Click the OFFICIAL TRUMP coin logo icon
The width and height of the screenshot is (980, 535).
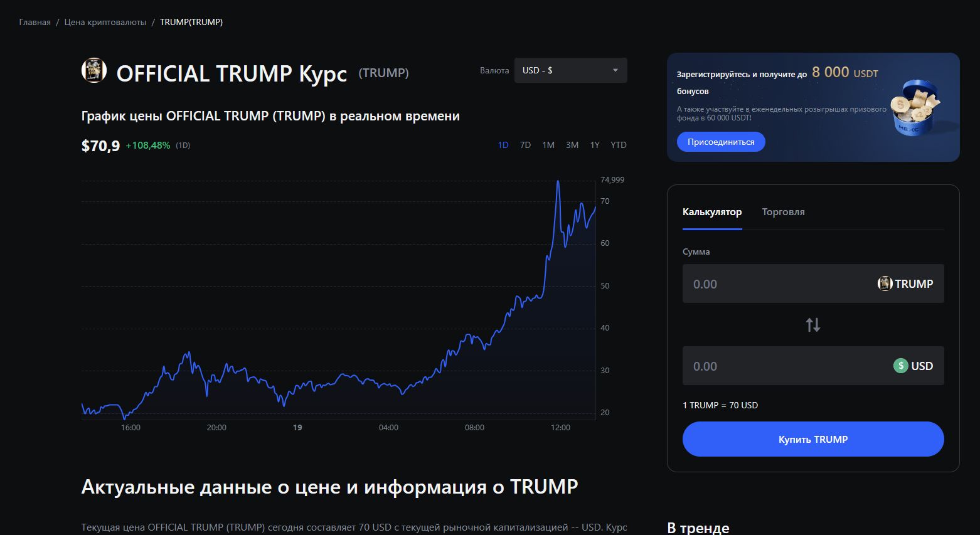click(x=94, y=70)
